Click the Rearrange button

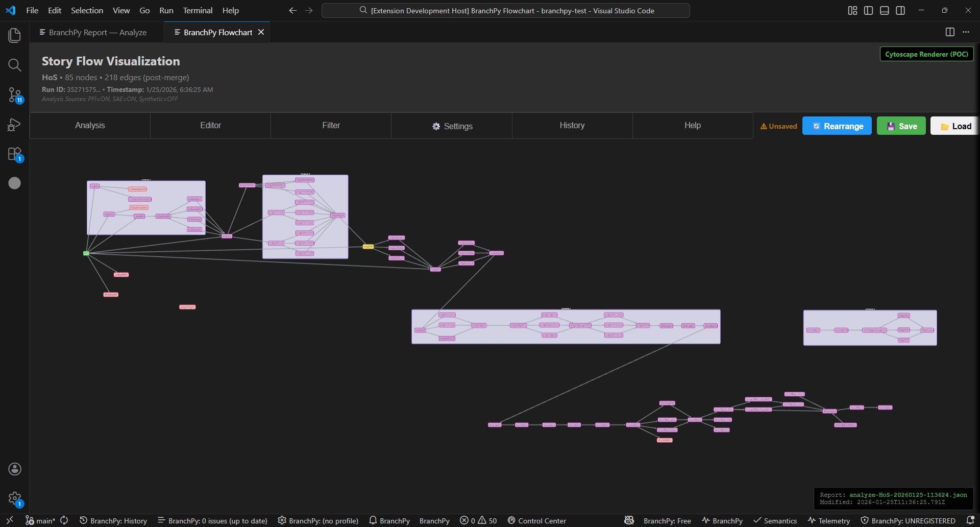(x=837, y=126)
